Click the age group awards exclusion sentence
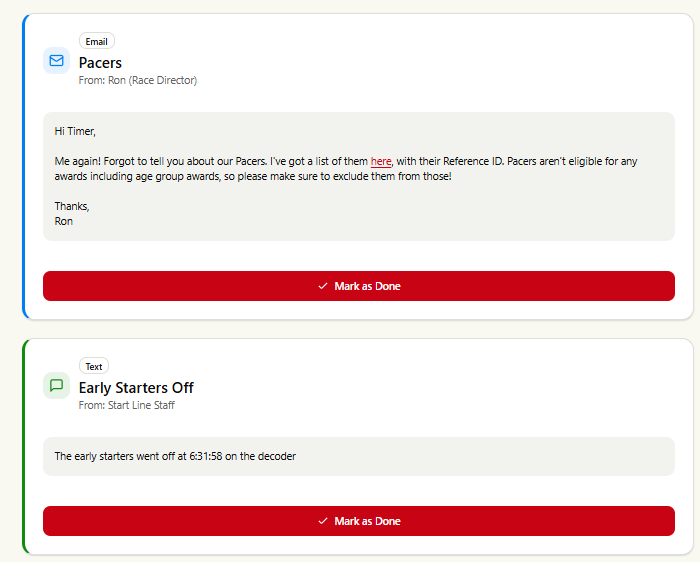 [346, 169]
